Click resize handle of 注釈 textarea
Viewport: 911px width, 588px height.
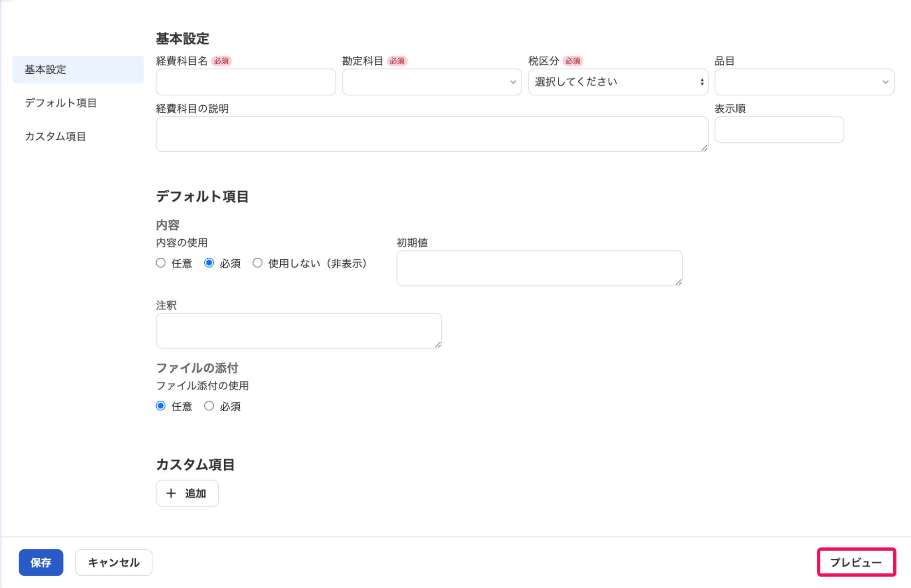(437, 345)
